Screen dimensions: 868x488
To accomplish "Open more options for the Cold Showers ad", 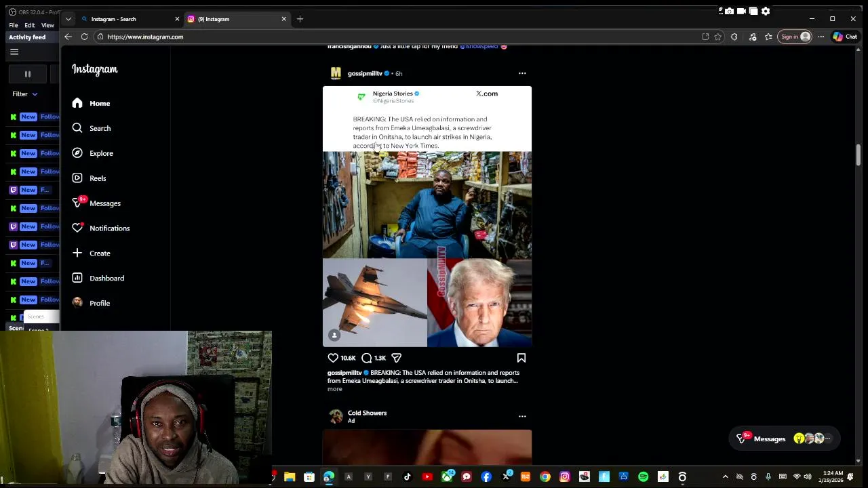I will point(522,416).
